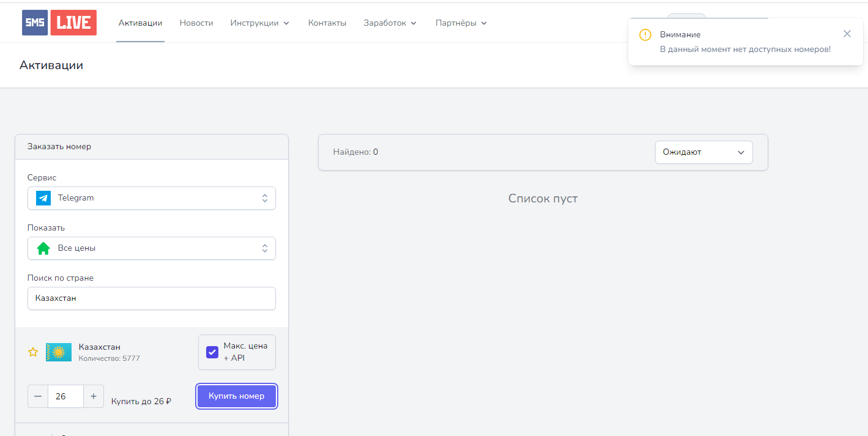Click the Купить номер button
The image size is (868, 436).
pyautogui.click(x=237, y=396)
